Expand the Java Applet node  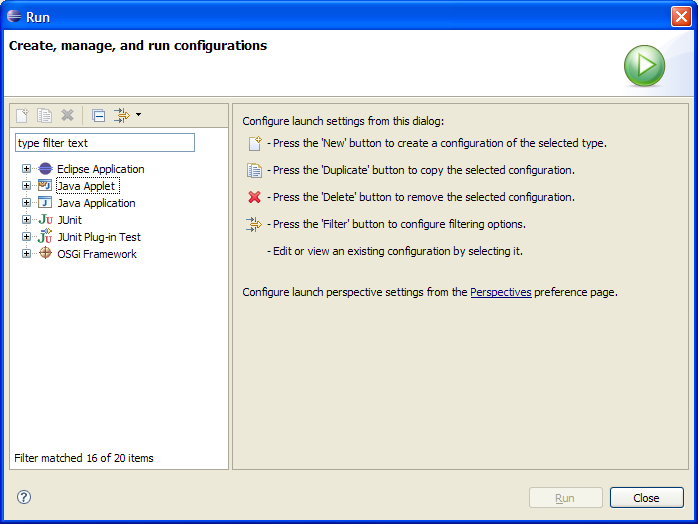point(26,186)
